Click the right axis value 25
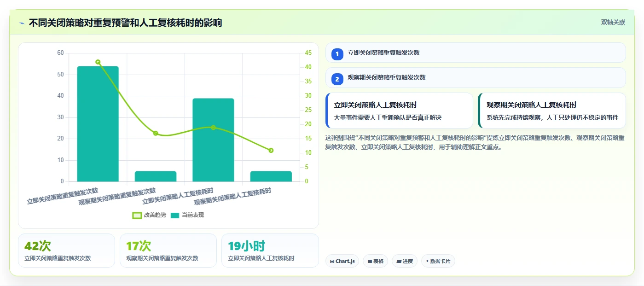 click(x=308, y=110)
